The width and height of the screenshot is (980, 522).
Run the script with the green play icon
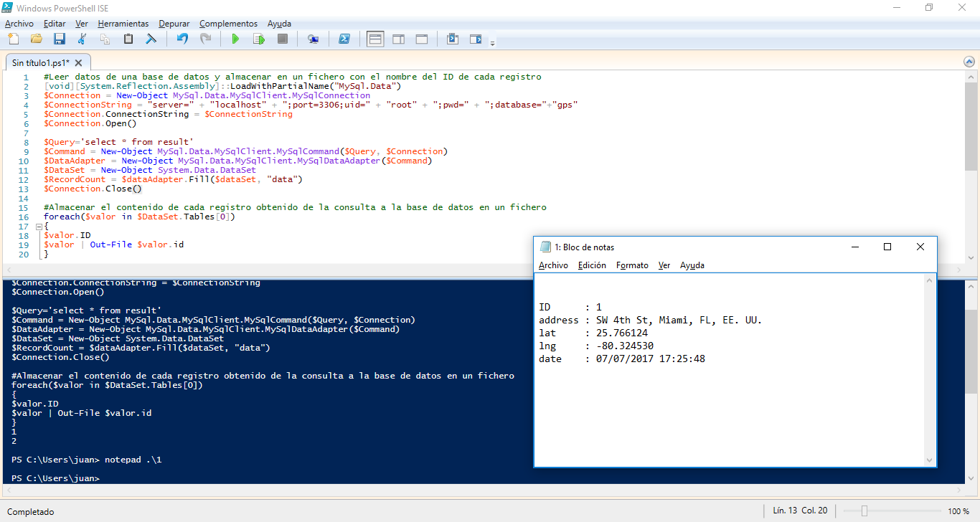click(x=235, y=39)
